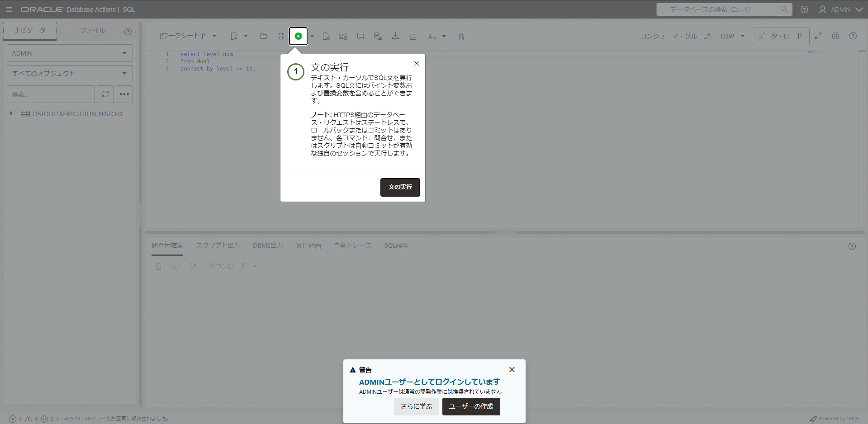Click the database data-load toolbar icon
Screen dimensions: 868x424
[378, 36]
